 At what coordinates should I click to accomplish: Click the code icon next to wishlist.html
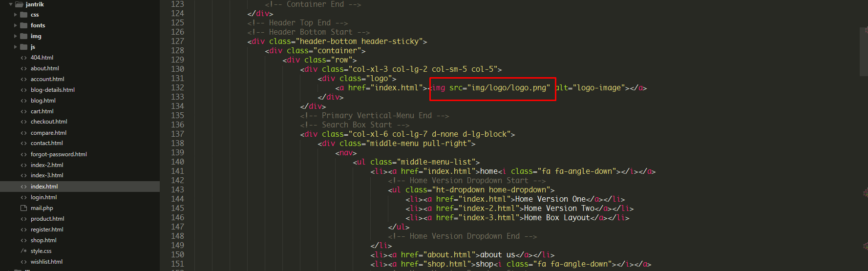point(23,262)
